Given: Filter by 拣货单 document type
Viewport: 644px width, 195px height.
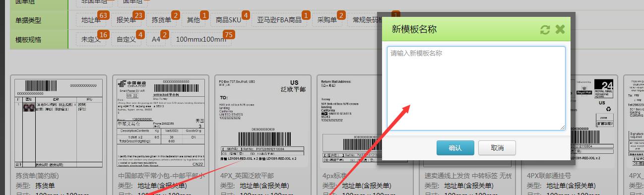Looking at the screenshot, I should (162, 20).
